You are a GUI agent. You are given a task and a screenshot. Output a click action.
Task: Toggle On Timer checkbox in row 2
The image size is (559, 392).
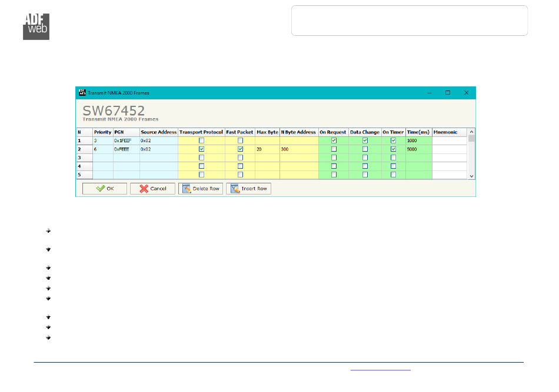tap(393, 149)
